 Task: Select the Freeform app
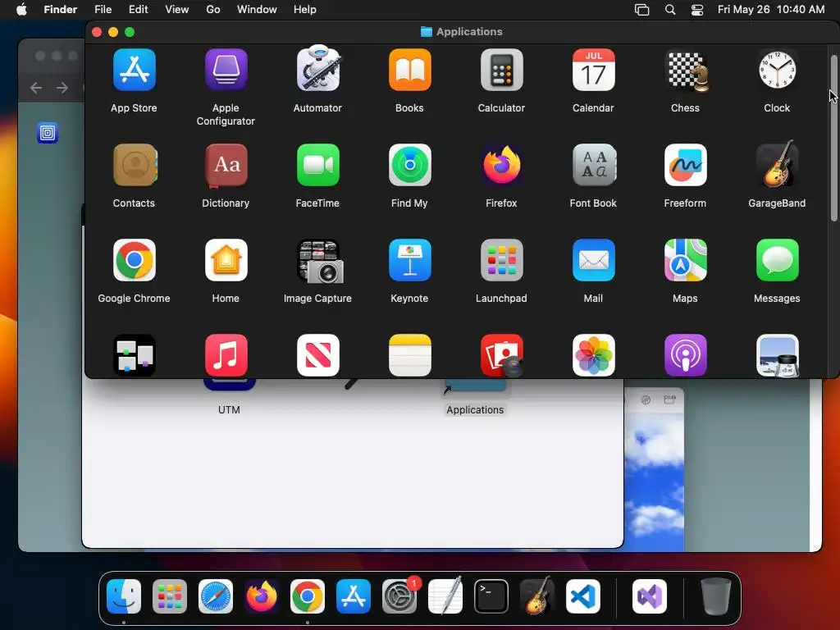tap(686, 165)
